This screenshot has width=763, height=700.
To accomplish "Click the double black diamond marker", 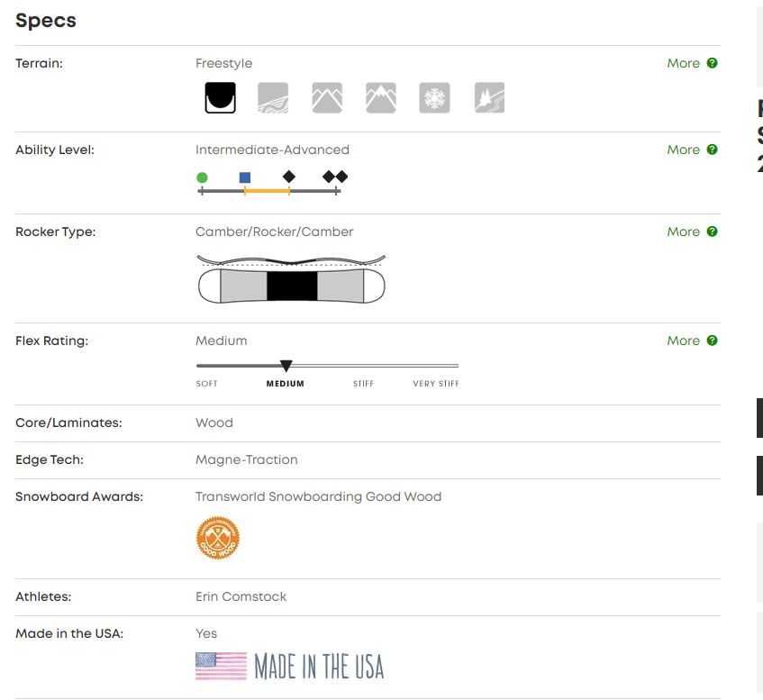I will pos(335,177).
